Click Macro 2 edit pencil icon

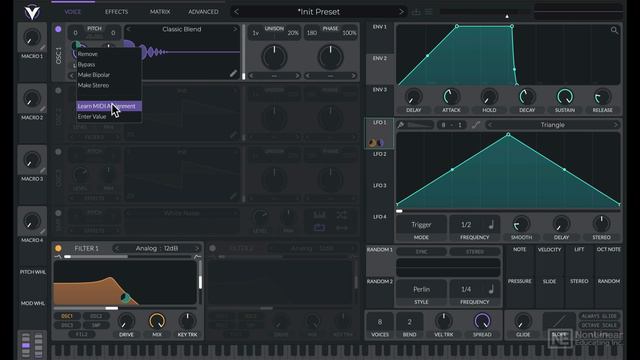(x=43, y=109)
